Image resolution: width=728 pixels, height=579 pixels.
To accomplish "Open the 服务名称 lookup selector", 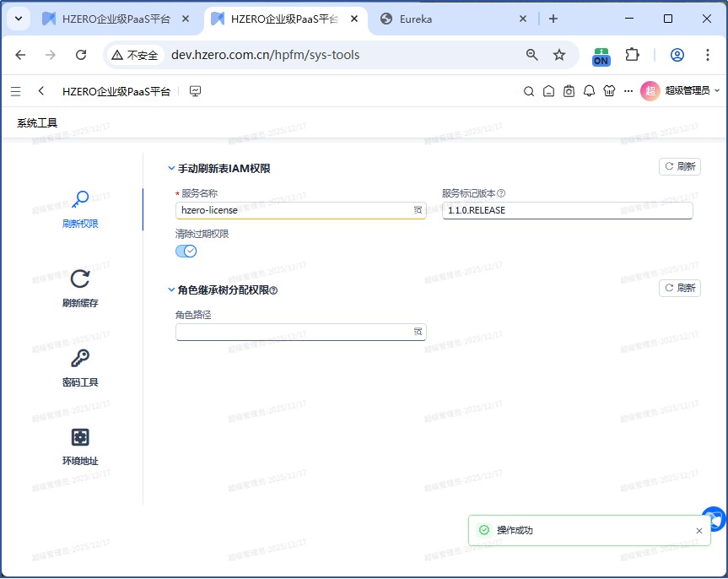I will point(417,210).
